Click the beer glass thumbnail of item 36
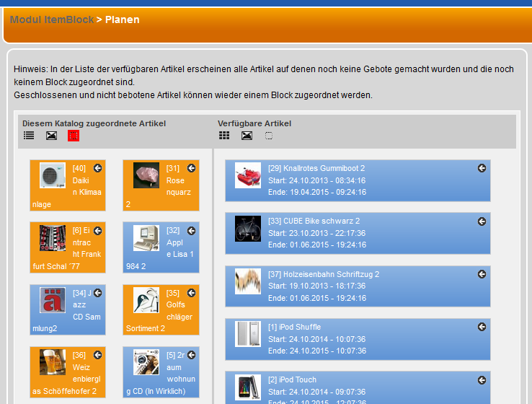532x404 pixels. click(x=53, y=362)
